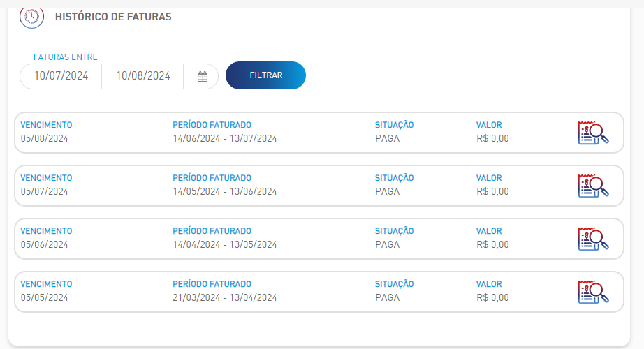Click R$ 0,00 value of last invoice

point(492,297)
